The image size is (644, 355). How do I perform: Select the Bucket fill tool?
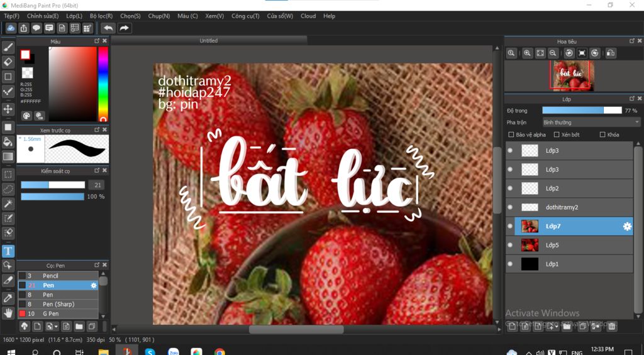[x=8, y=141]
